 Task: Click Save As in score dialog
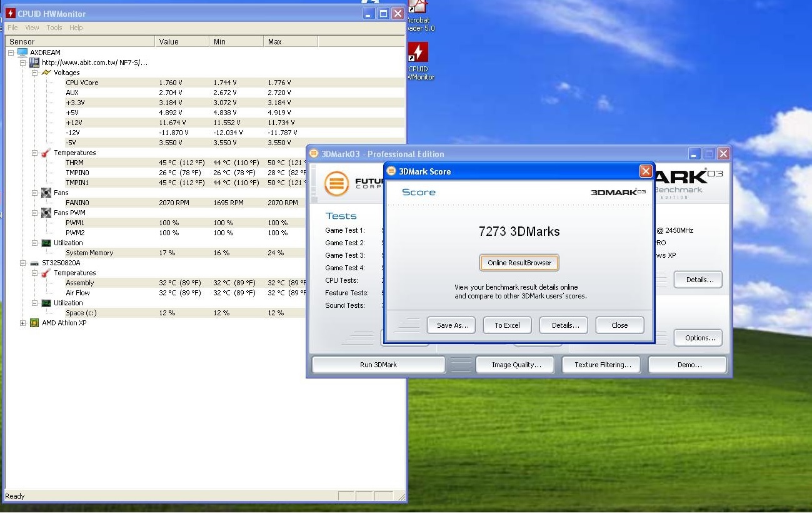tap(451, 325)
